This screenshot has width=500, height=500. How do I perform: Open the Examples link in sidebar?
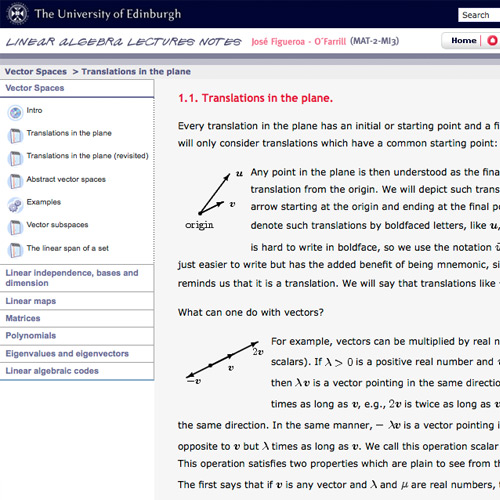pos(44,202)
